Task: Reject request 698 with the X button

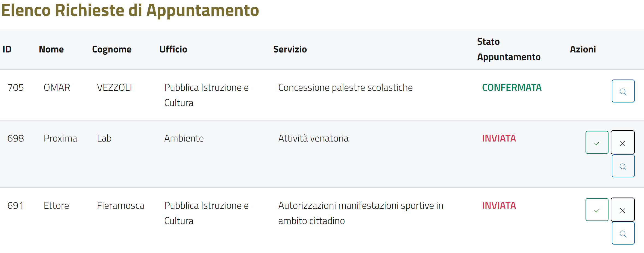Action: click(x=622, y=142)
